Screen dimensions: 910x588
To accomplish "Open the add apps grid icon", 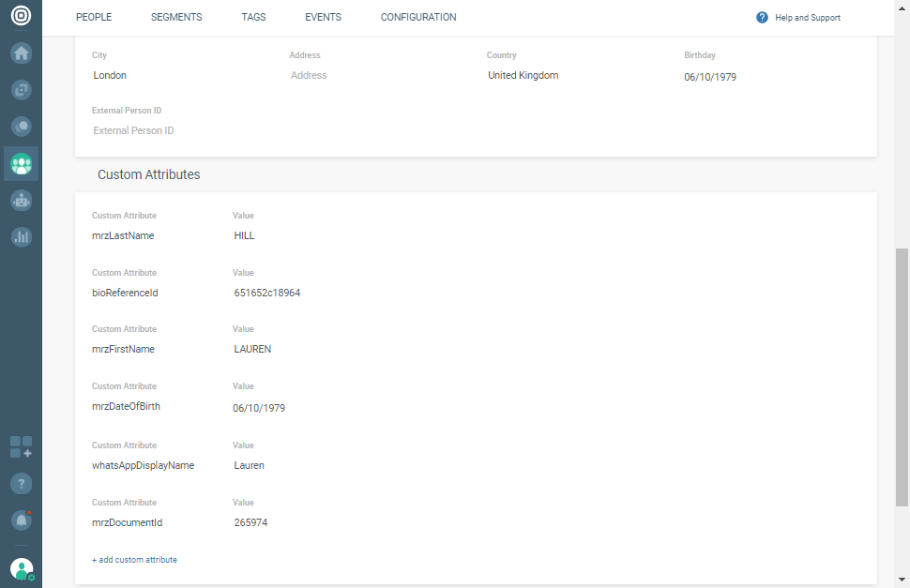I will point(21,446).
